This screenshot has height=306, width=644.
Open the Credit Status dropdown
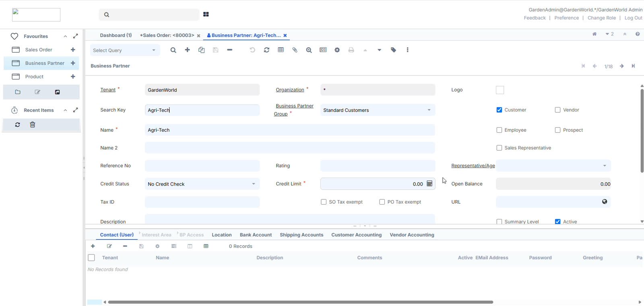tap(254, 184)
